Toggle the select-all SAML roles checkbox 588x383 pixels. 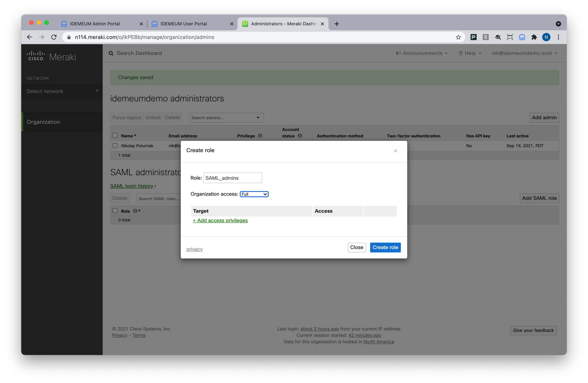pos(115,211)
